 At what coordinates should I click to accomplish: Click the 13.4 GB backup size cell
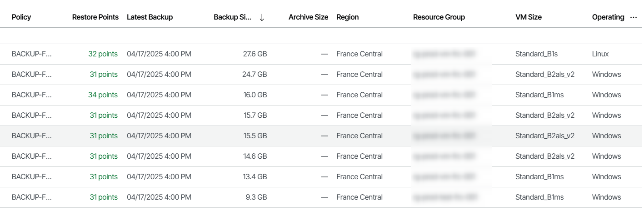[255, 177]
